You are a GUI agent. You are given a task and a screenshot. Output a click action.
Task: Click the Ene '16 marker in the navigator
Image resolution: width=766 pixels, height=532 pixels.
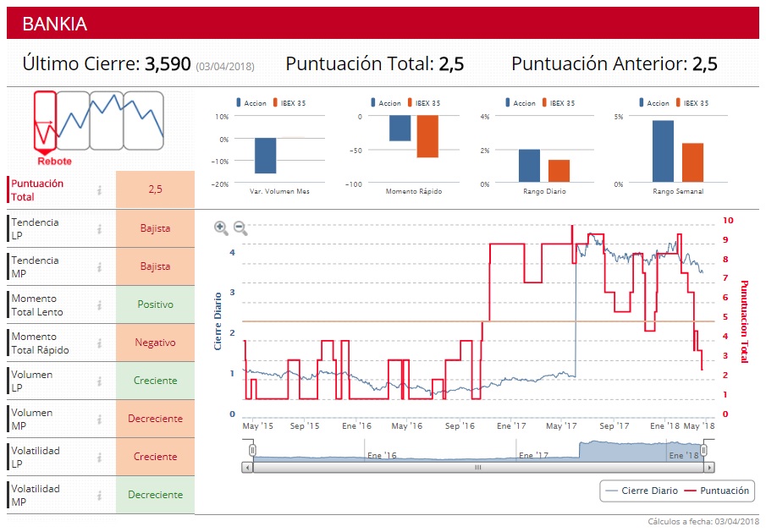382,455
